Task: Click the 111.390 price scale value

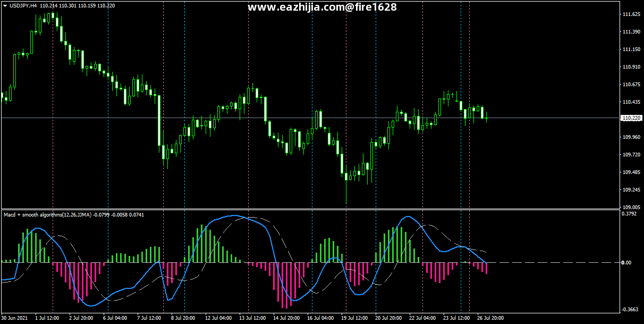Action: 630,32
